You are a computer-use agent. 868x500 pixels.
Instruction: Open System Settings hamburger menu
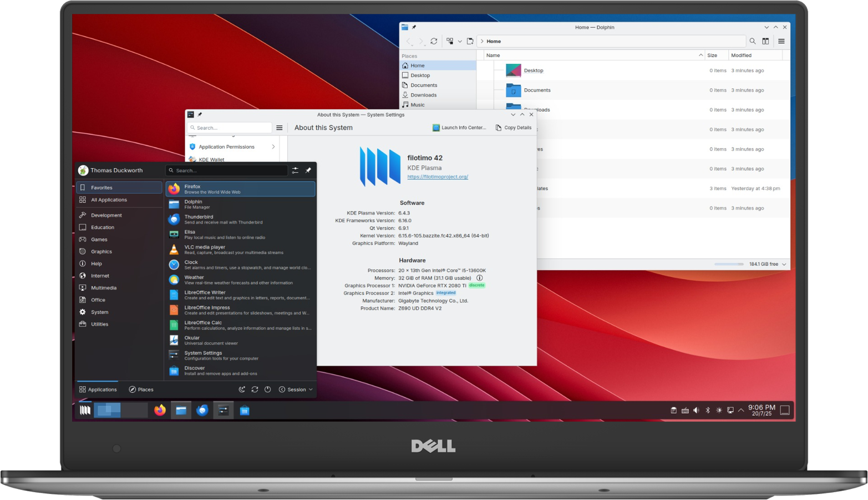[280, 128]
